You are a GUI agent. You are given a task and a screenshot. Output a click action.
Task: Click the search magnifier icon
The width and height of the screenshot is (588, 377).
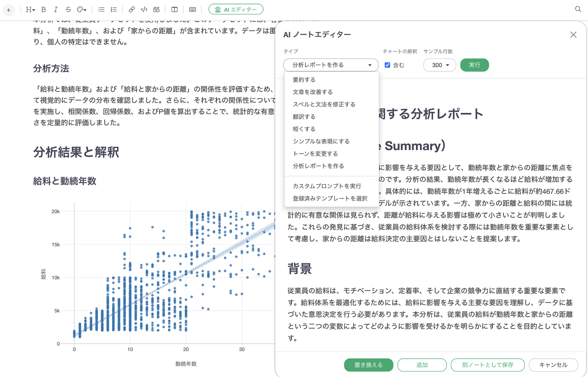tap(578, 9)
